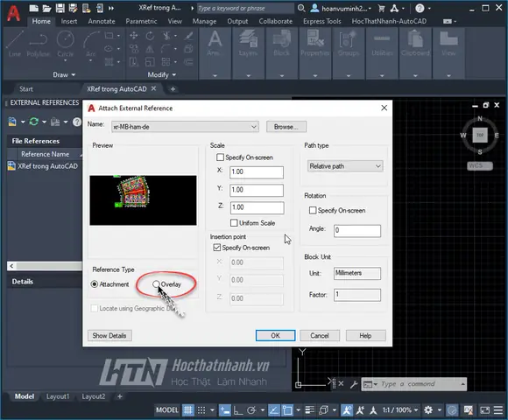
Task: Select the Arc tool
Action: [91, 44]
